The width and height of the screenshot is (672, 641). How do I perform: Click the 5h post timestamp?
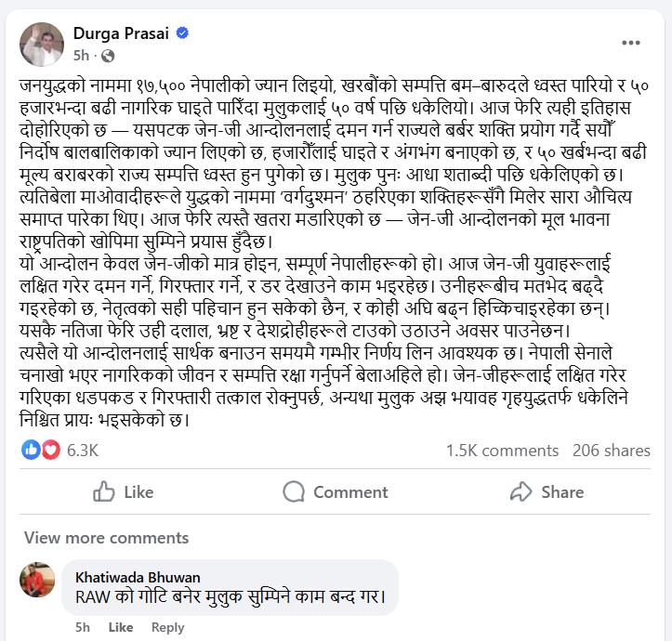(x=81, y=55)
